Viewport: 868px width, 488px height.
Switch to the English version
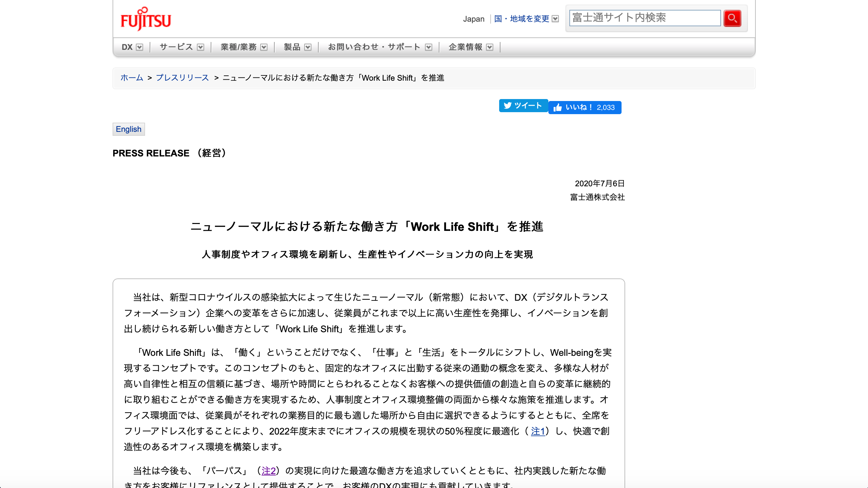[128, 129]
